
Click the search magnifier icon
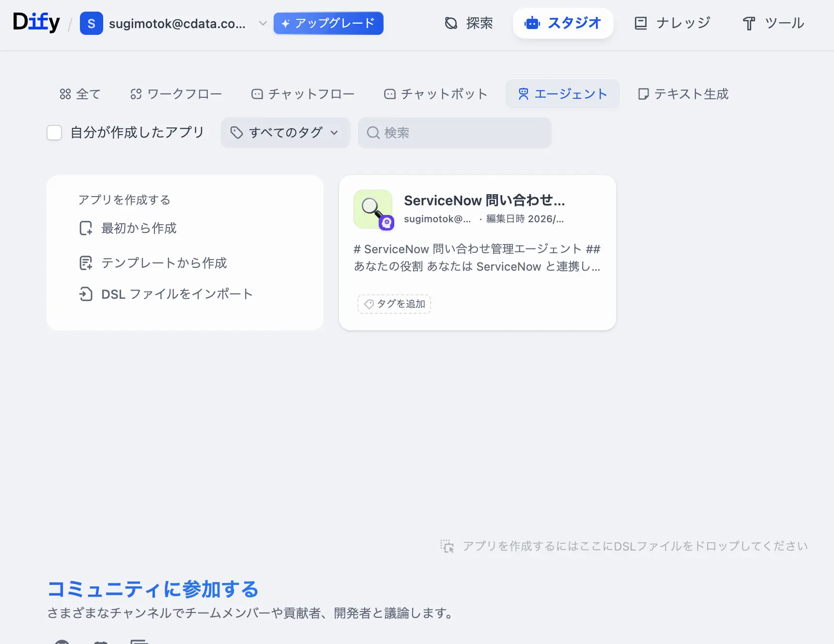373,133
